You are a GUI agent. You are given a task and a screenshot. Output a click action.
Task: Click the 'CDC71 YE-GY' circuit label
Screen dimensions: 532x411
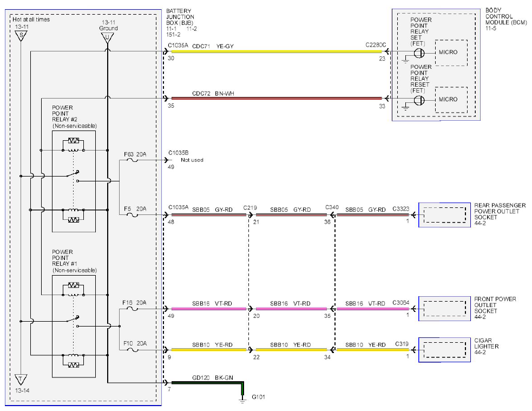pos(213,46)
